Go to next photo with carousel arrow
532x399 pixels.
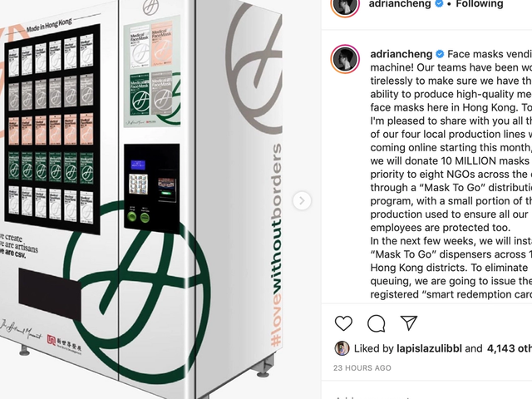coord(302,201)
